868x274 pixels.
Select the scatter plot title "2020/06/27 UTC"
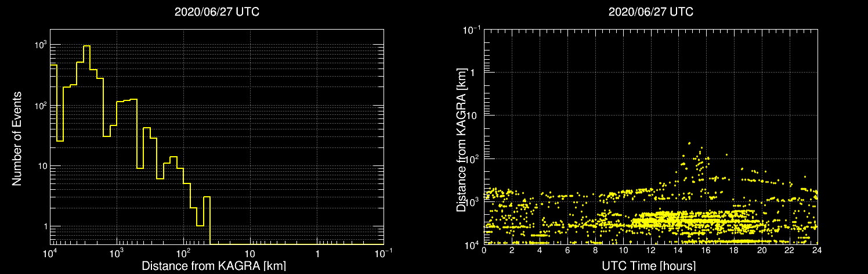click(x=650, y=12)
